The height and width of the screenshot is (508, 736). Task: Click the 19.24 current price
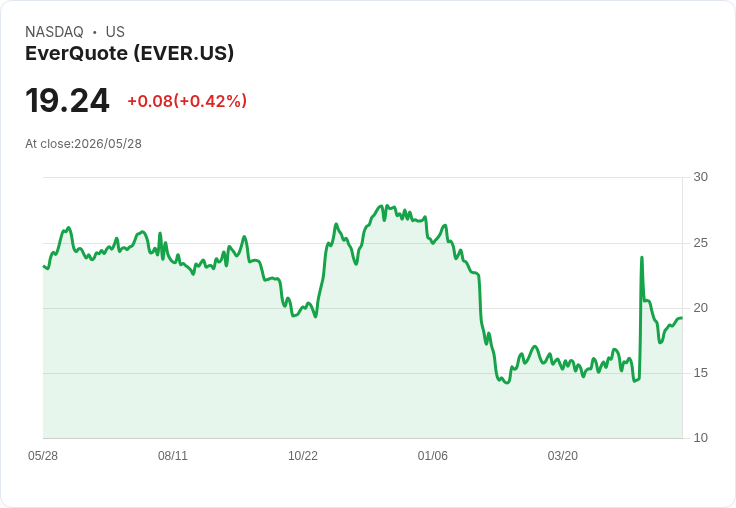(x=68, y=100)
